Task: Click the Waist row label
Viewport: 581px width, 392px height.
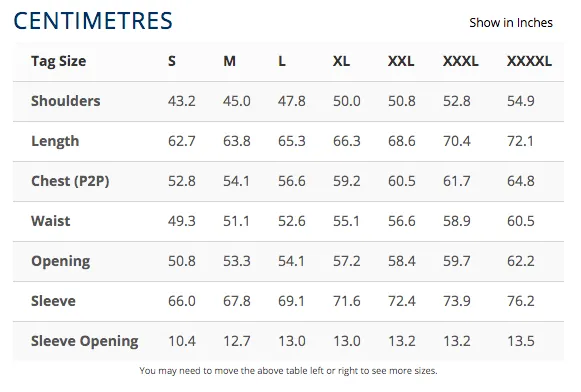Action: click(50, 221)
